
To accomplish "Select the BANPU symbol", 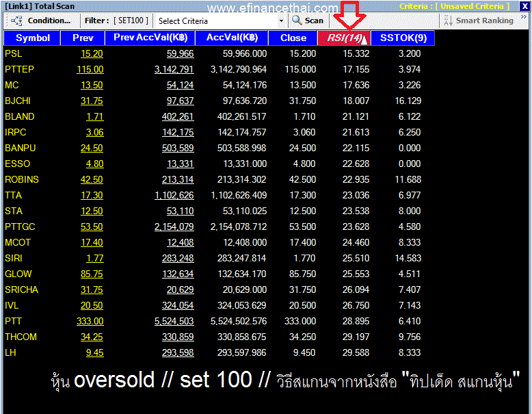I will coord(21,148).
